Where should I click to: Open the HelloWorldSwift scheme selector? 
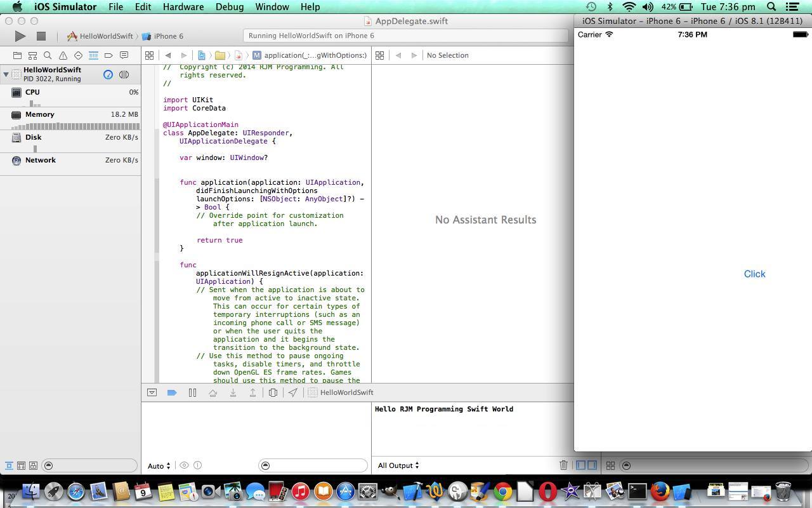pyautogui.click(x=100, y=36)
